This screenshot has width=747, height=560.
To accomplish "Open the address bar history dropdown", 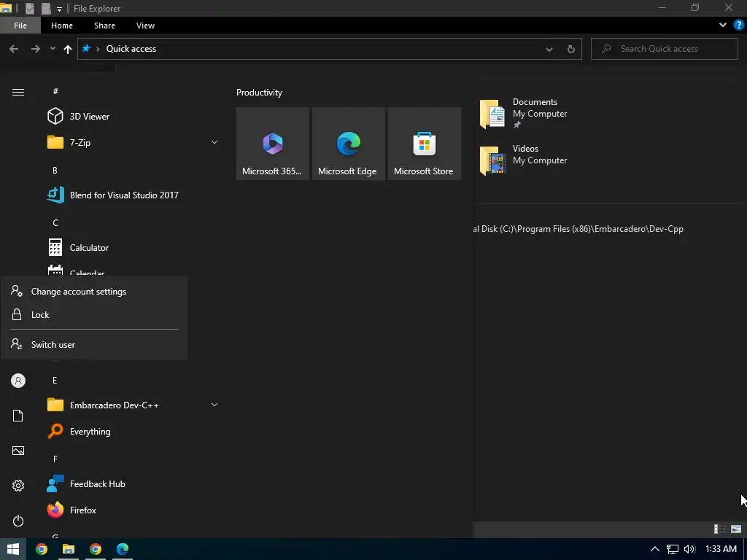I will 549,49.
